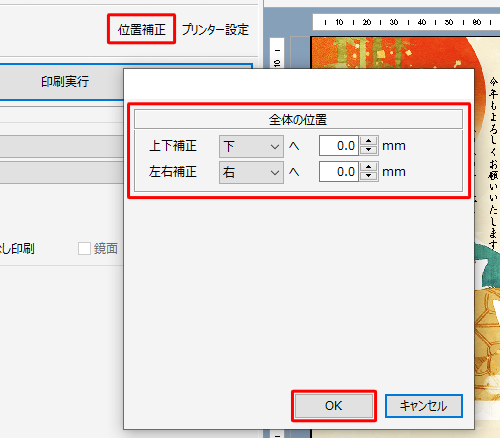Toggle the 鏡面 checkbox

(84, 248)
